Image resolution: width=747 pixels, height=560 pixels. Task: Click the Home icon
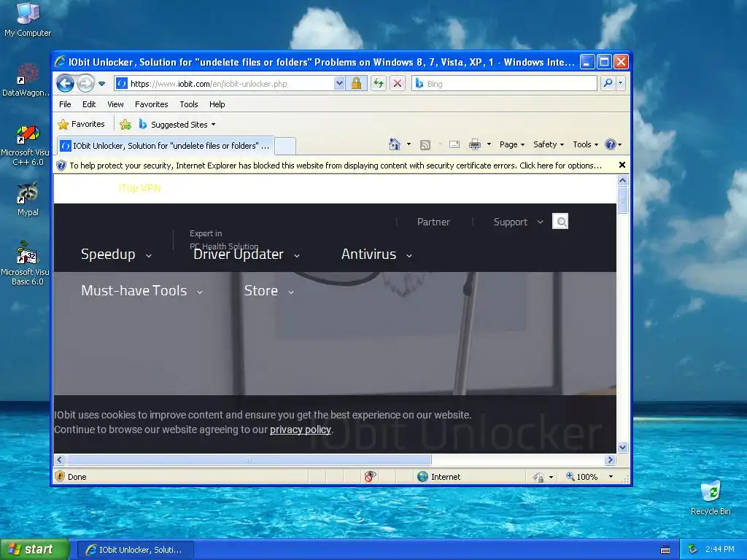tap(395, 144)
